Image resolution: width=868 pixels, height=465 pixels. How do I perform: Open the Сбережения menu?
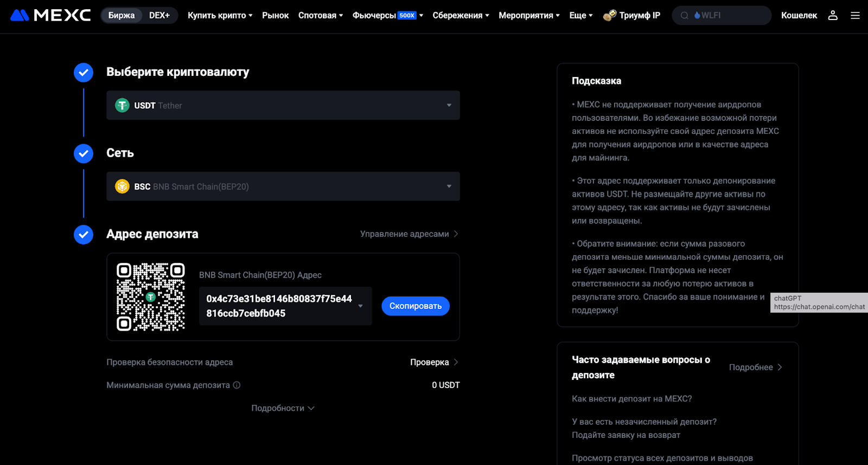tap(461, 15)
